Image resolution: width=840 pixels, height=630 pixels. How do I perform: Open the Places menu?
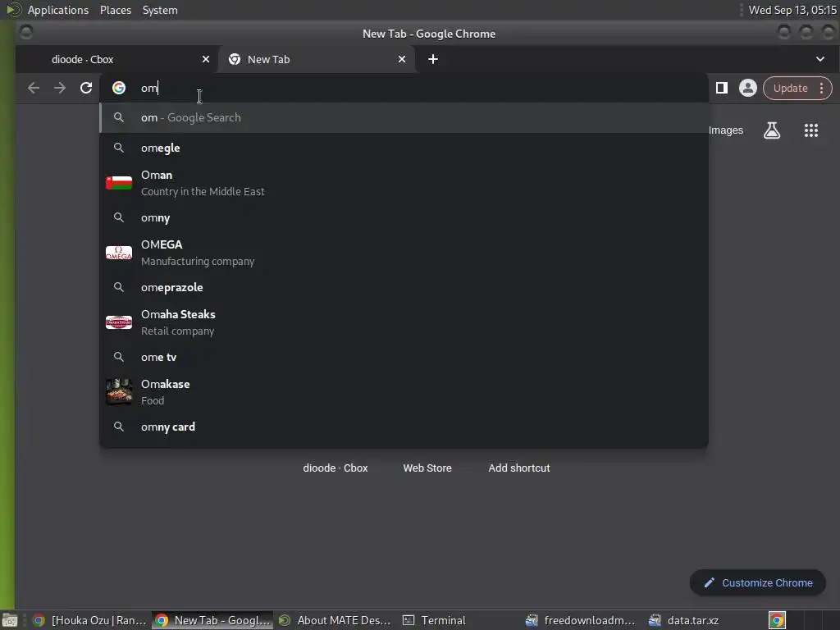[115, 10]
